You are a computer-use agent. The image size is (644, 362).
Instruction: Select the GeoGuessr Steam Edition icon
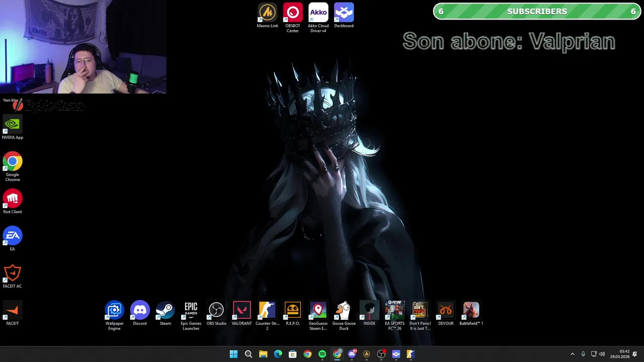tap(318, 316)
